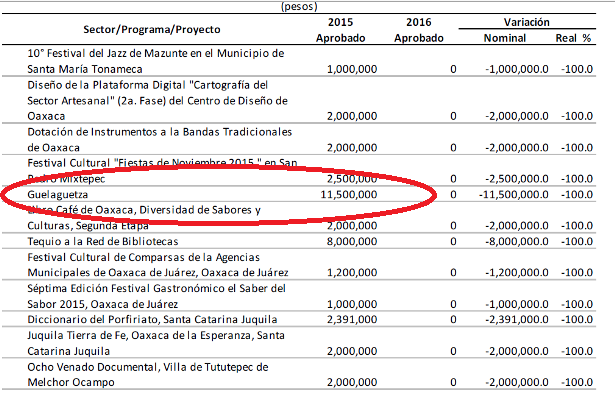Select Juquila Tierra de Fe row text

(x=156, y=343)
